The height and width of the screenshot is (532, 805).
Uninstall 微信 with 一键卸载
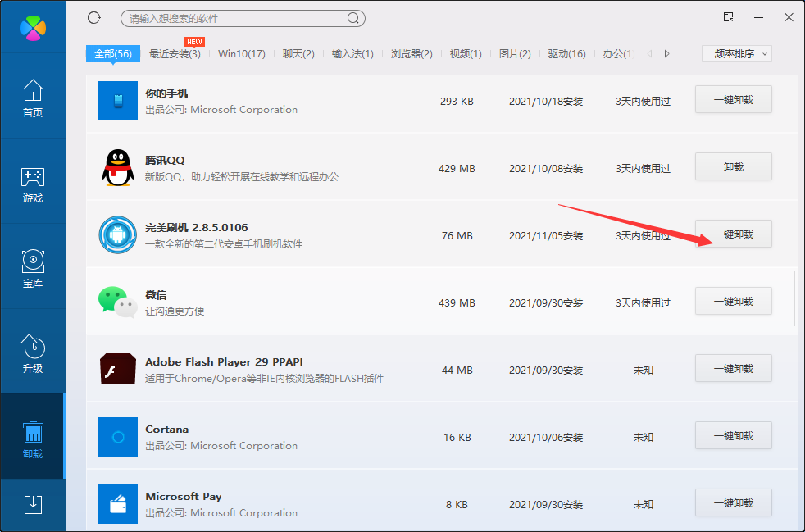(x=734, y=302)
